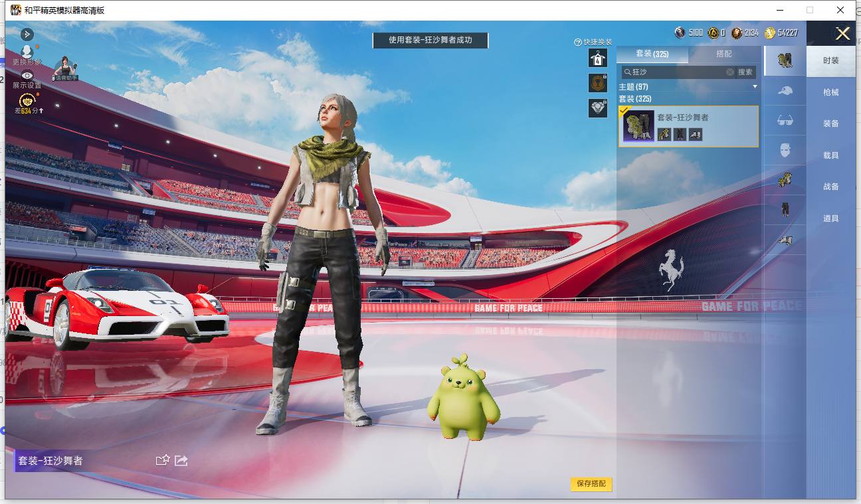The height and width of the screenshot is (504, 861).
Task: Expand the 主题 (97) dropdown arrow
Action: click(x=755, y=87)
